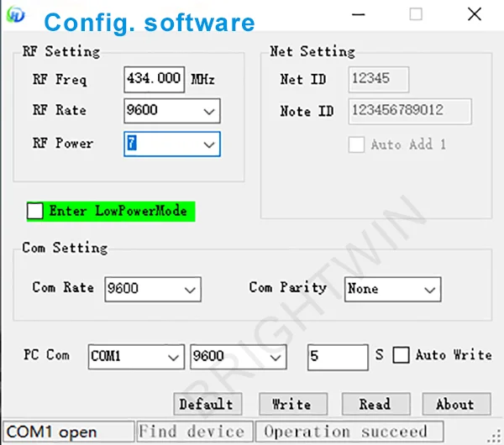Open the PC Com port COM1 dropdown
Image resolution: width=504 pixels, height=445 pixels.
[x=136, y=357]
